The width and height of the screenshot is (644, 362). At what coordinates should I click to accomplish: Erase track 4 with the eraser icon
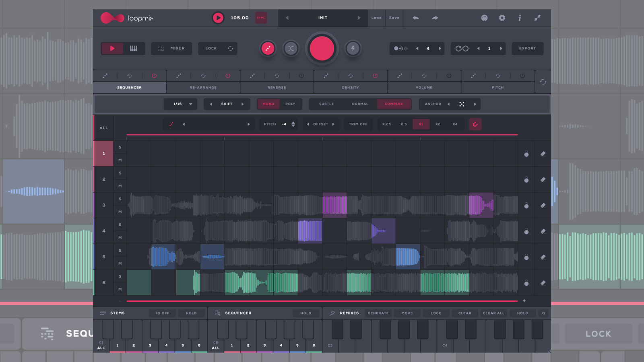tap(543, 231)
